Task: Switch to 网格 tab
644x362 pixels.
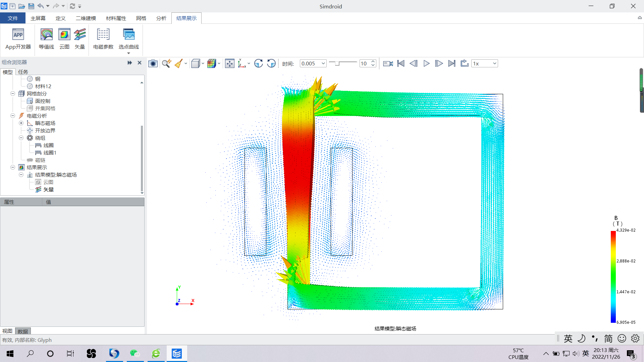Action: pos(141,18)
